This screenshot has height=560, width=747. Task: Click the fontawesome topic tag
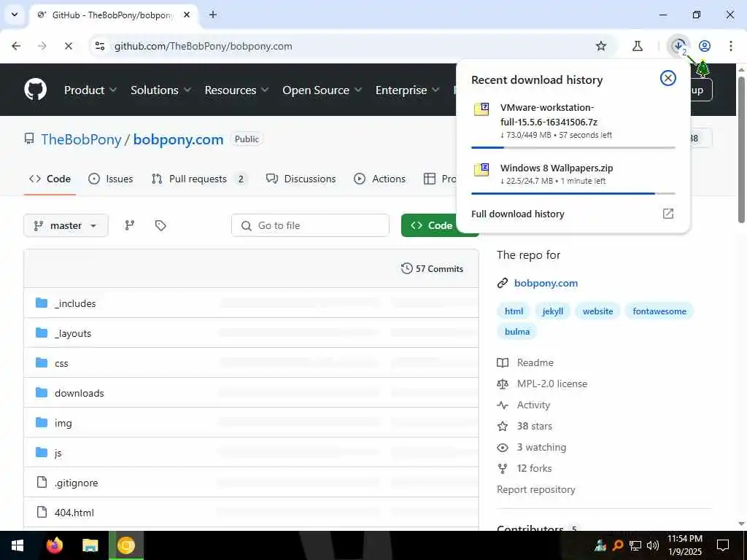pyautogui.click(x=659, y=311)
